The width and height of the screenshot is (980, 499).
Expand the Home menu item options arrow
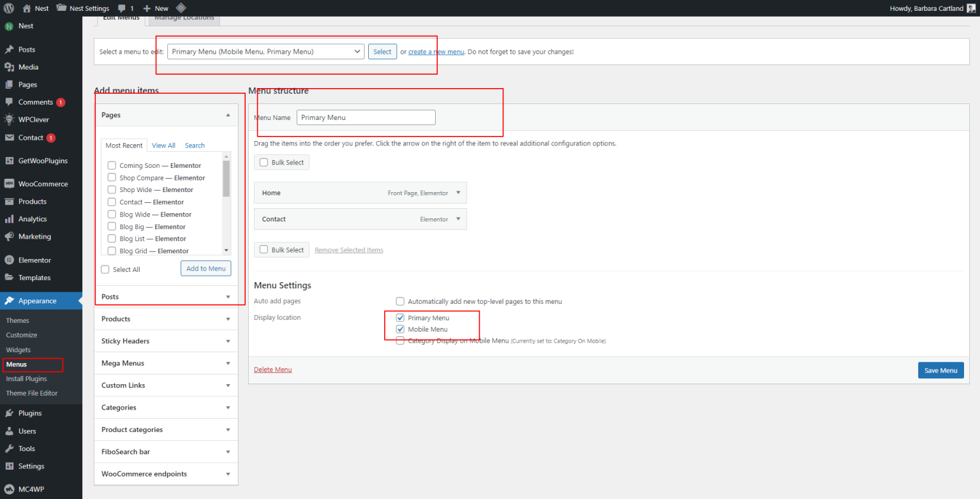458,193
